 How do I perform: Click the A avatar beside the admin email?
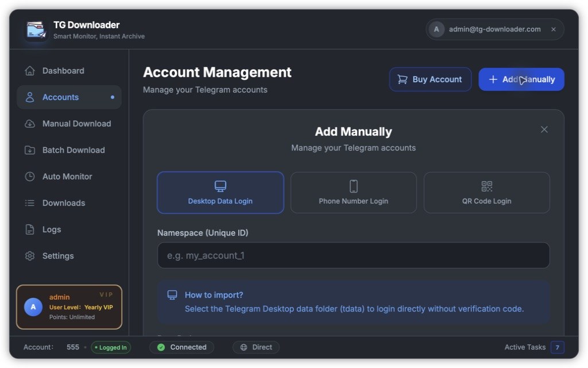click(436, 29)
